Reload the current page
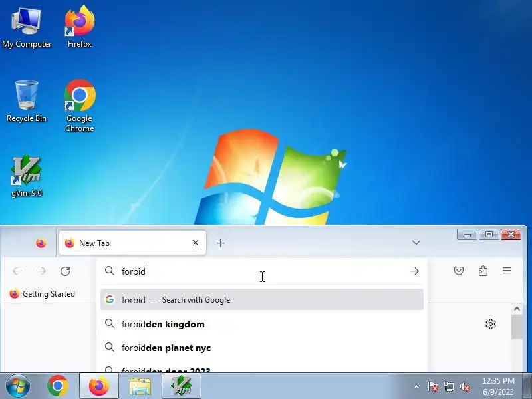532x399 pixels. [65, 271]
